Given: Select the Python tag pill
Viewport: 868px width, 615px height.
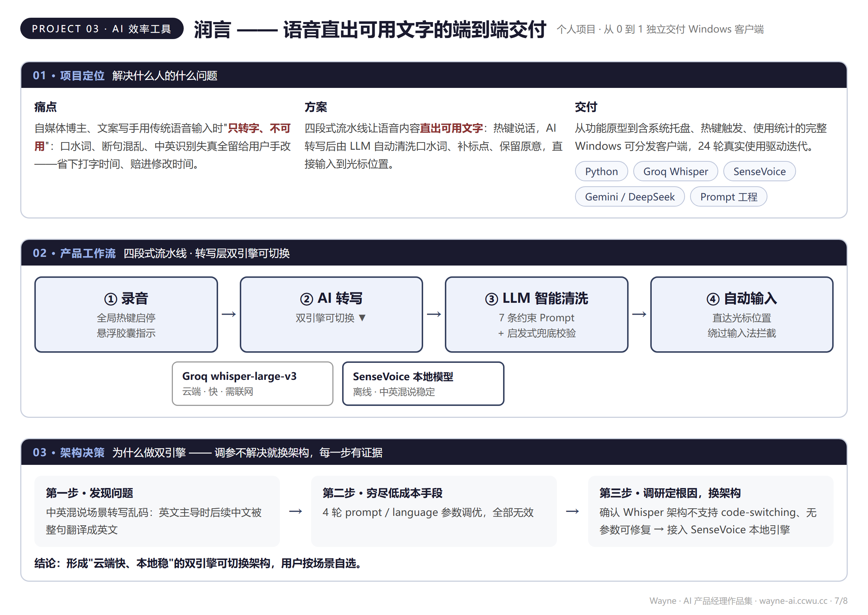Looking at the screenshot, I should [601, 171].
